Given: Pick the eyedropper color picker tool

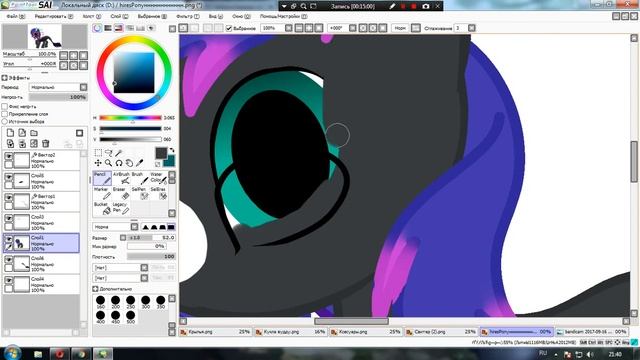Looking at the screenshot, I should (140, 163).
